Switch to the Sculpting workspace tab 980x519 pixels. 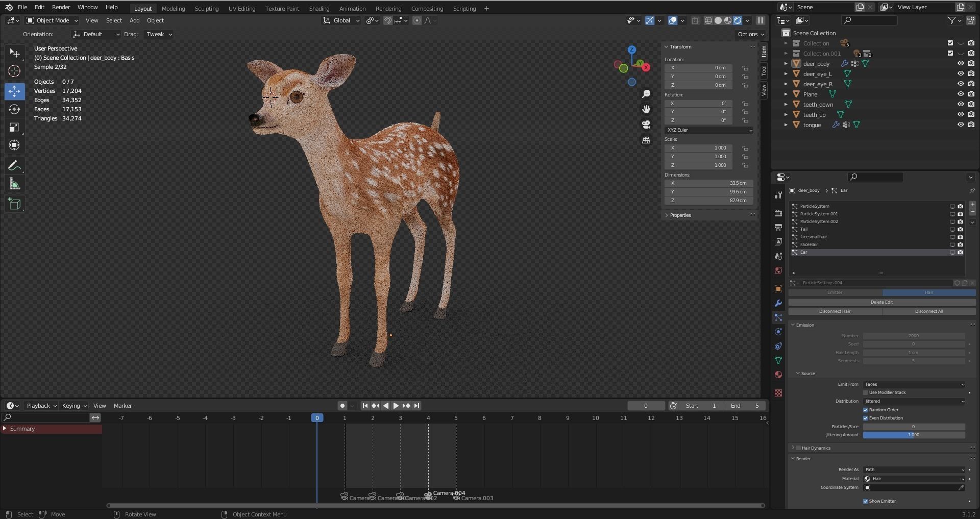tap(207, 9)
